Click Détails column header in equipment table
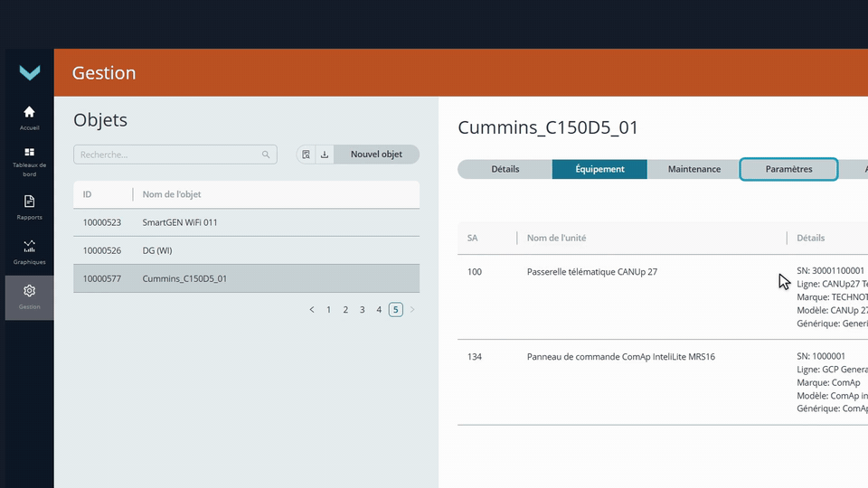The height and width of the screenshot is (488, 868). [x=810, y=238]
